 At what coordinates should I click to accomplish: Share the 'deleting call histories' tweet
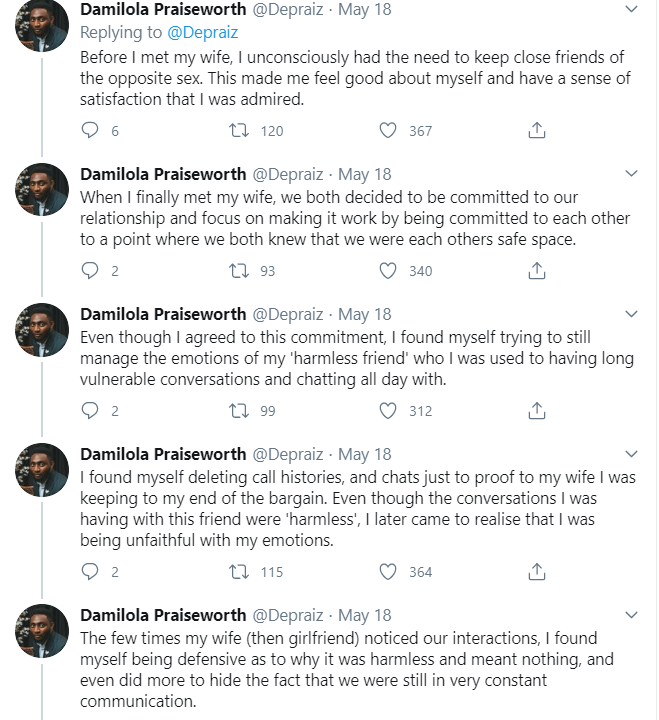tap(536, 571)
